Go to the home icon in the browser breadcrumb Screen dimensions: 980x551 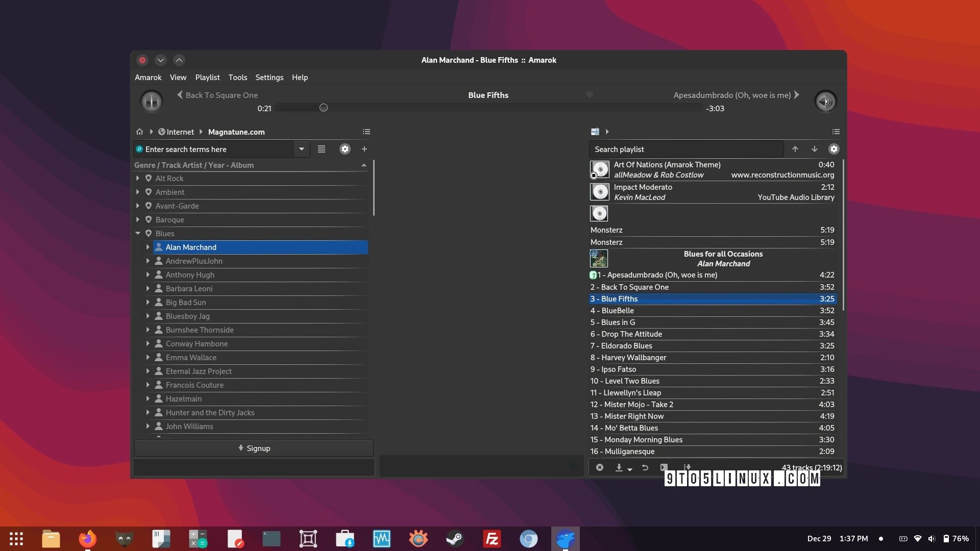point(139,132)
